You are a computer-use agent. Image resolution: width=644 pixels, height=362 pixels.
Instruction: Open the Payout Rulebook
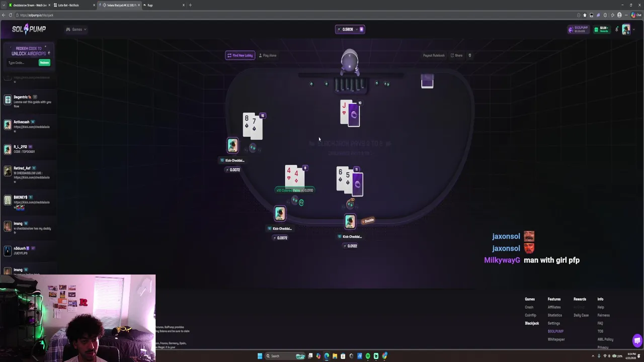click(434, 55)
